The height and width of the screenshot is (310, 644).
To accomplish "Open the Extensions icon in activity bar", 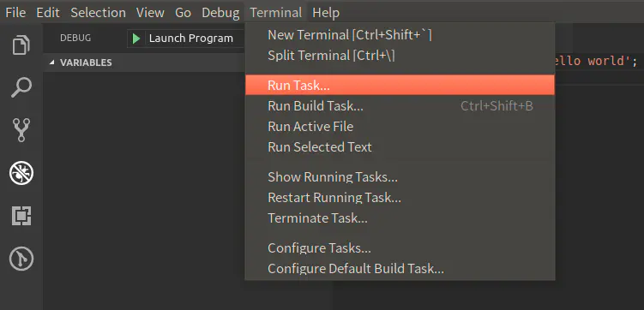I will click(21, 216).
